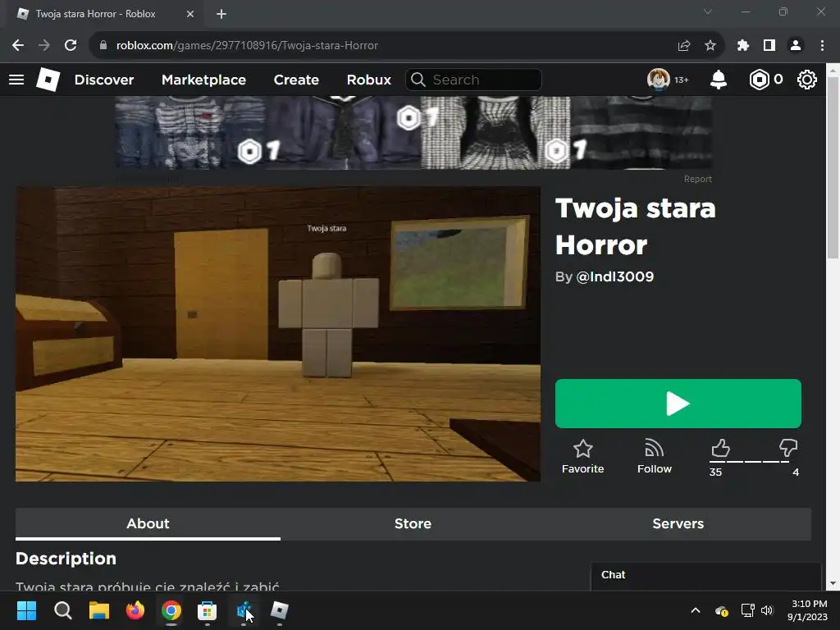Image resolution: width=840 pixels, height=630 pixels.
Task: View site information lock icon
Action: point(103,46)
